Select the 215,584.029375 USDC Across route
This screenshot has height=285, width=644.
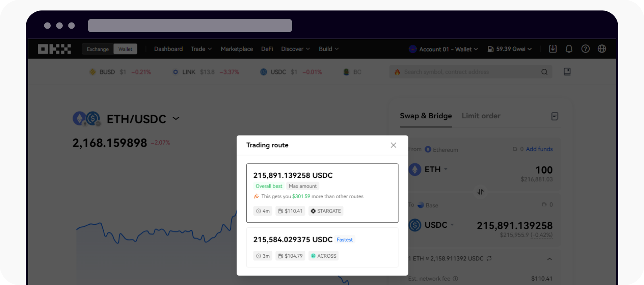pos(322,247)
